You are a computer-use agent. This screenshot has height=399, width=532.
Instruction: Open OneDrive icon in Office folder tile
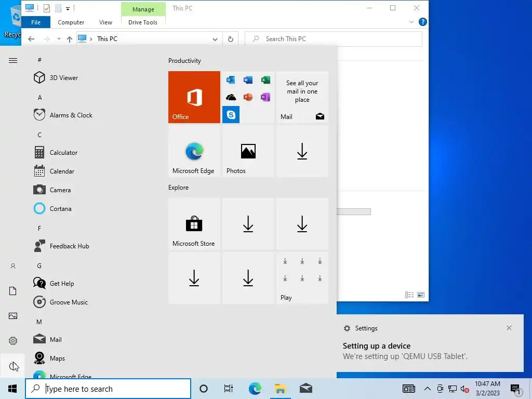[x=231, y=97]
